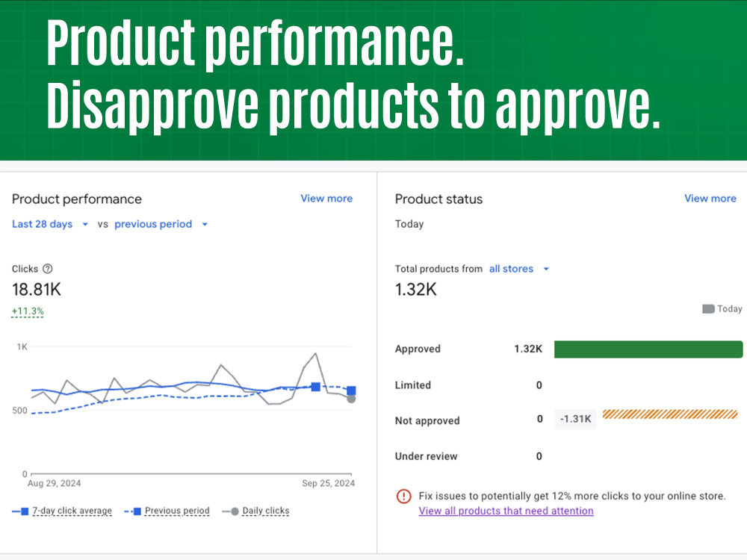Click the green Approved bar
This screenshot has height=560, width=747.
pos(648,349)
